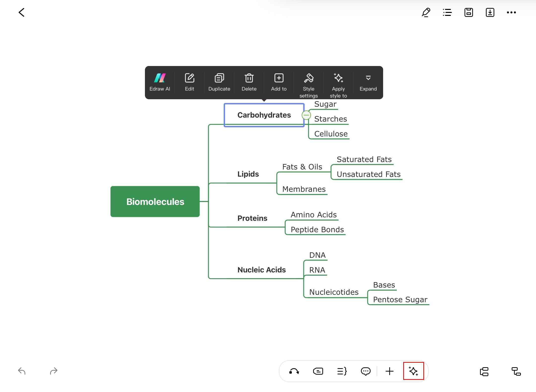Open the three-dot more options menu
Viewport: 536px width, 392px height.
pyautogui.click(x=511, y=12)
